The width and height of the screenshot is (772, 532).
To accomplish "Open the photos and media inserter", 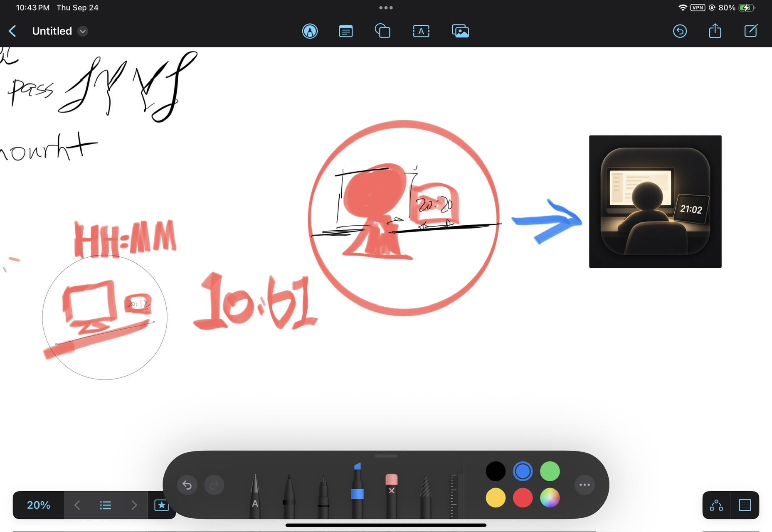I will pos(460,31).
